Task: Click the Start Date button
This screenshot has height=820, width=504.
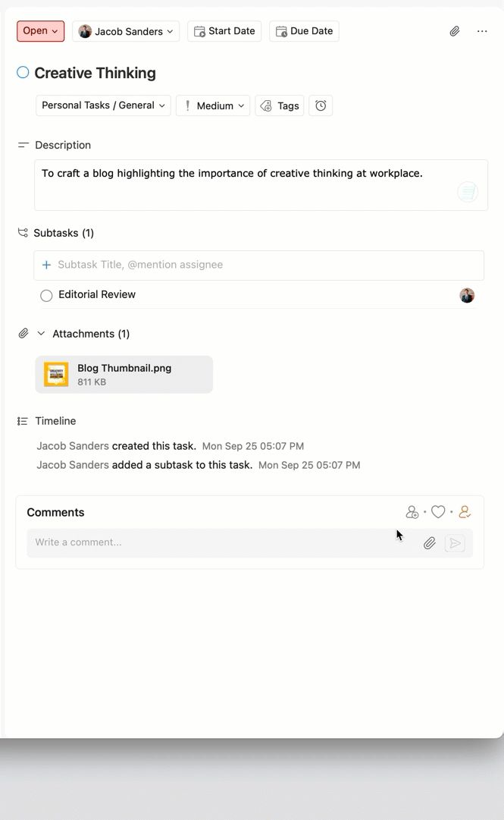Action: 224,31
